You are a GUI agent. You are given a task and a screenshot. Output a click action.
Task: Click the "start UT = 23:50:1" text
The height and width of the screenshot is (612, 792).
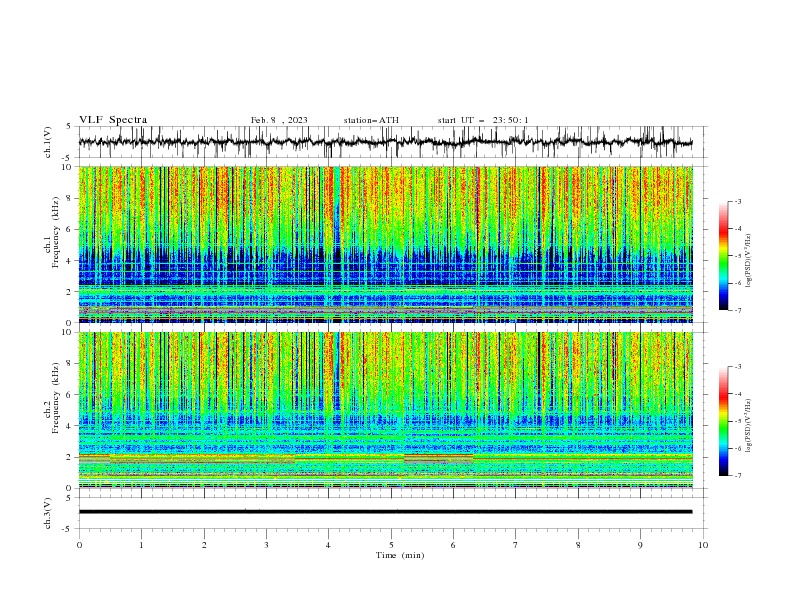[x=483, y=120]
